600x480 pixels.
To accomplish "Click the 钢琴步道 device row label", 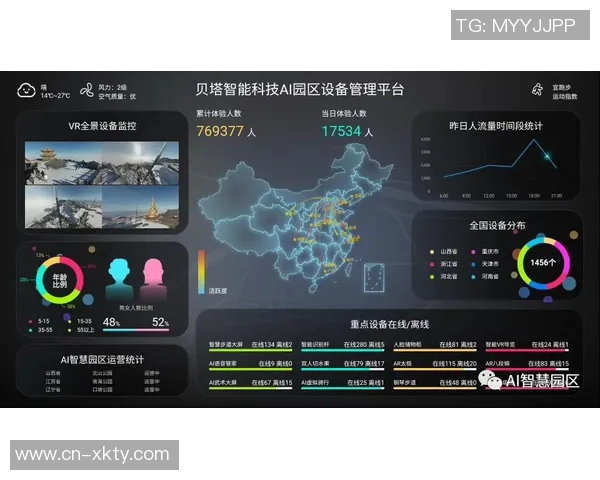I will click(404, 382).
